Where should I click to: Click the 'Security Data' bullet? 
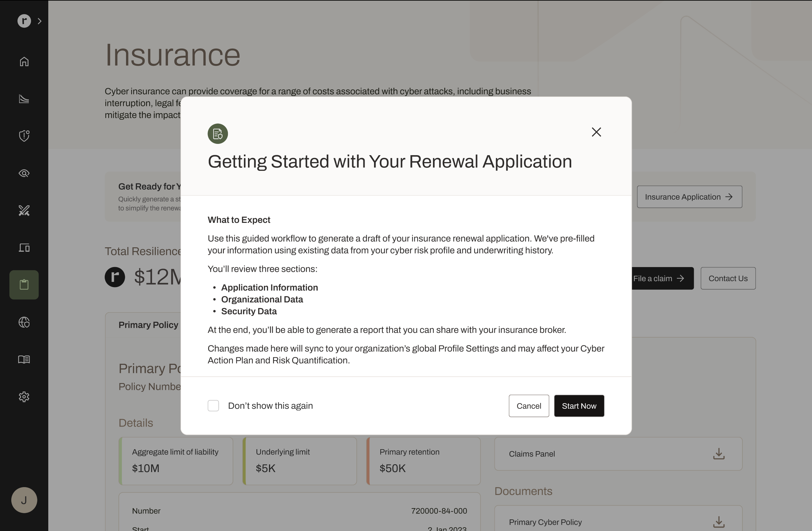(x=249, y=311)
